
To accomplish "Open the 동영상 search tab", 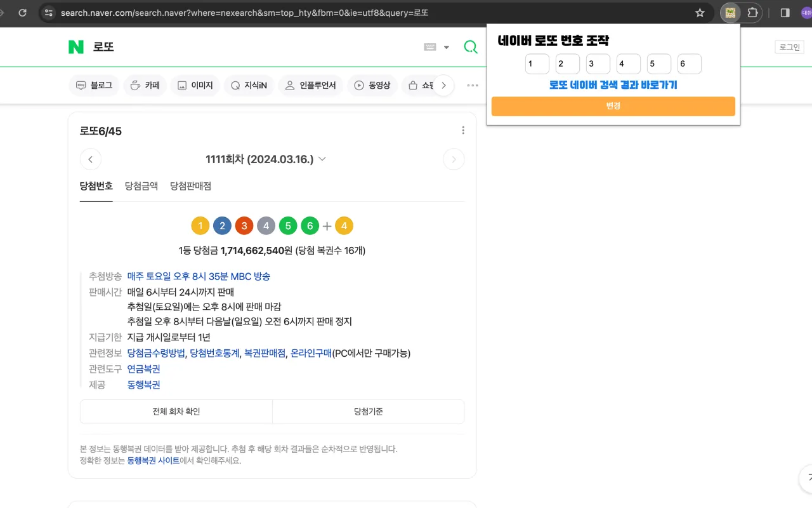I will pos(372,85).
